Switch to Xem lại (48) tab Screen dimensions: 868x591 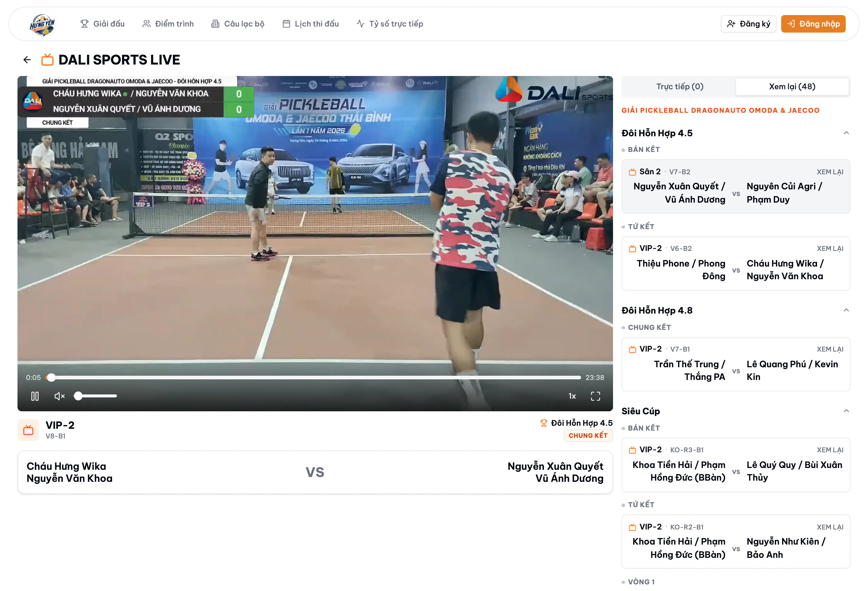click(792, 87)
